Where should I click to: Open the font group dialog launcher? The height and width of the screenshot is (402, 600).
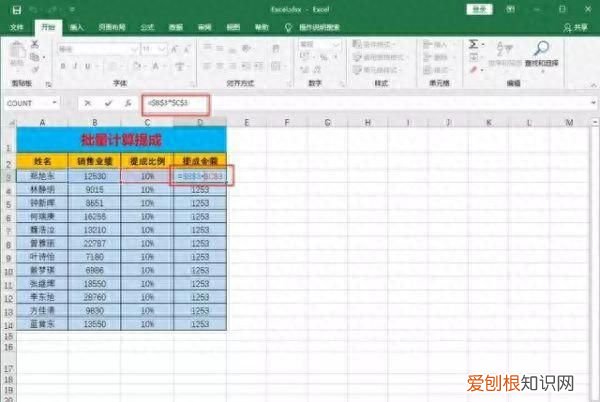tap(193, 84)
